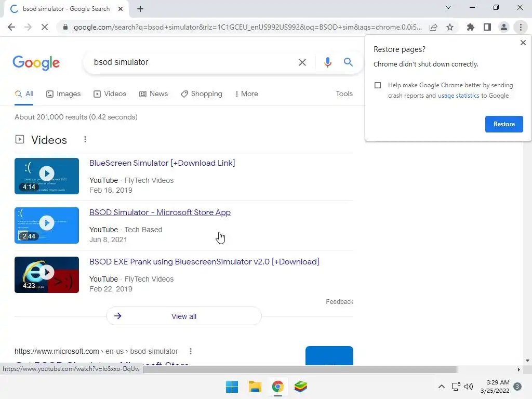Image resolution: width=532 pixels, height=399 pixels.
Task: Switch to the Shopping tab
Action: [x=202, y=94]
